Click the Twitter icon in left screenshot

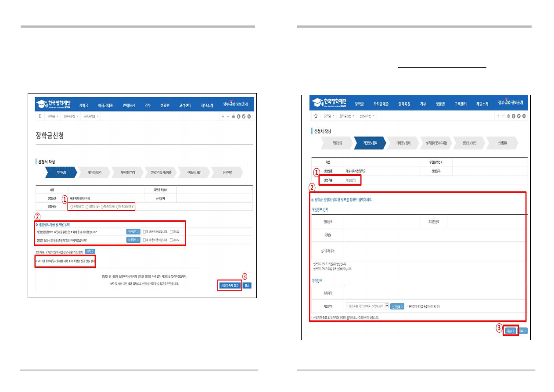[x=244, y=117]
